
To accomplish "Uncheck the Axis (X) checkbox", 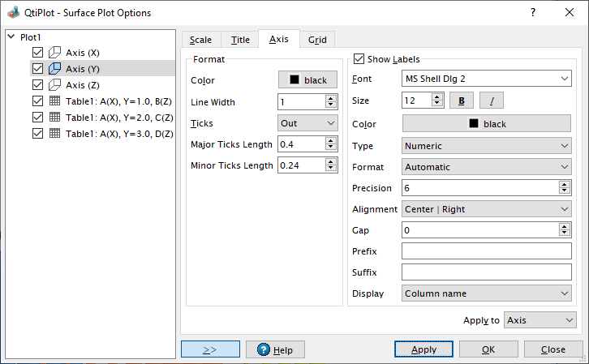I will 37,53.
